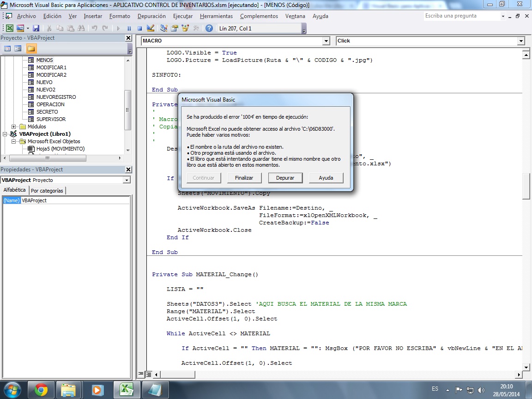Open the Ver menu
The width and height of the screenshot is (532, 399).
pos(73,16)
